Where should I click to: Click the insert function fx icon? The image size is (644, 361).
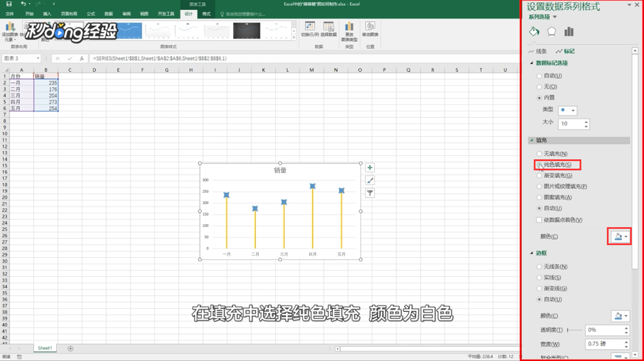pyautogui.click(x=82, y=59)
